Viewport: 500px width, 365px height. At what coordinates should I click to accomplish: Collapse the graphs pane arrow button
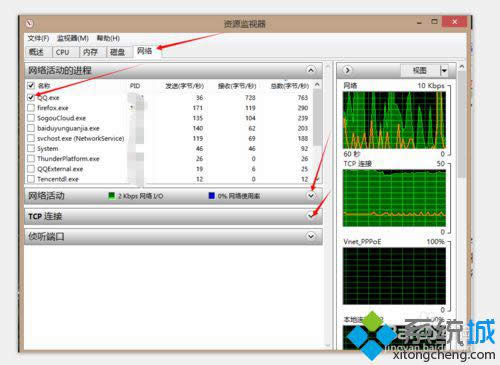coord(347,70)
